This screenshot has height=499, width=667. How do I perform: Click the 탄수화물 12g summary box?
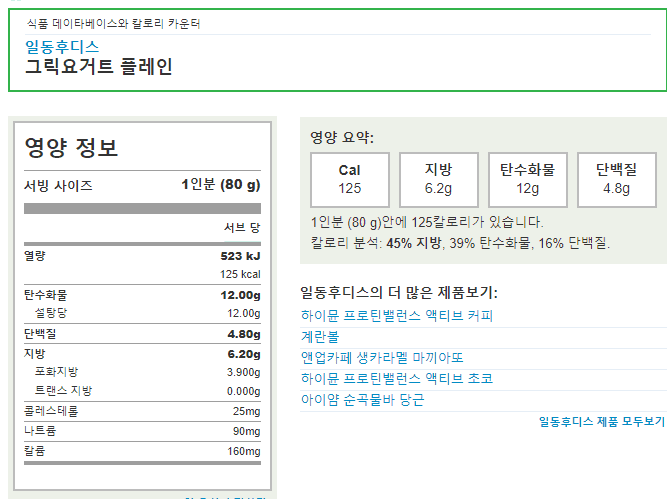(527, 180)
